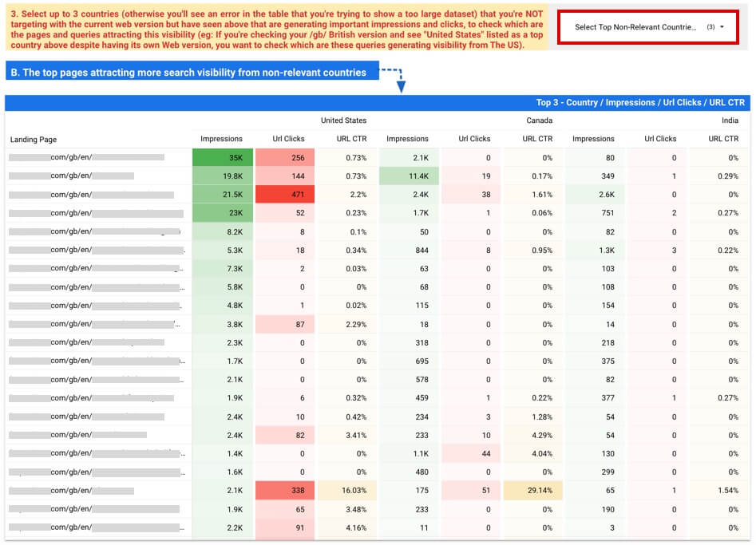Select the 459 Canada impressions cell
The height and width of the screenshot is (545, 756).
tap(409, 397)
